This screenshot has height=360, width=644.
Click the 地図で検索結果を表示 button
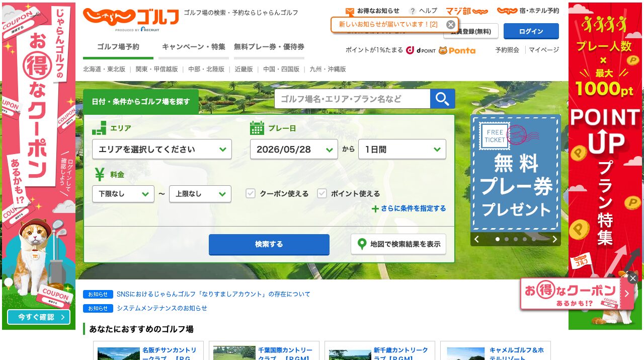(398, 244)
